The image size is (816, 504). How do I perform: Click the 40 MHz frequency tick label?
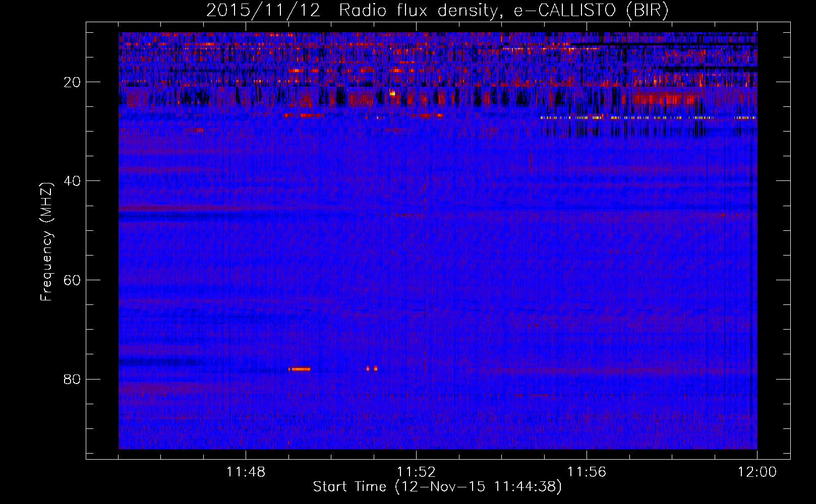click(x=73, y=181)
